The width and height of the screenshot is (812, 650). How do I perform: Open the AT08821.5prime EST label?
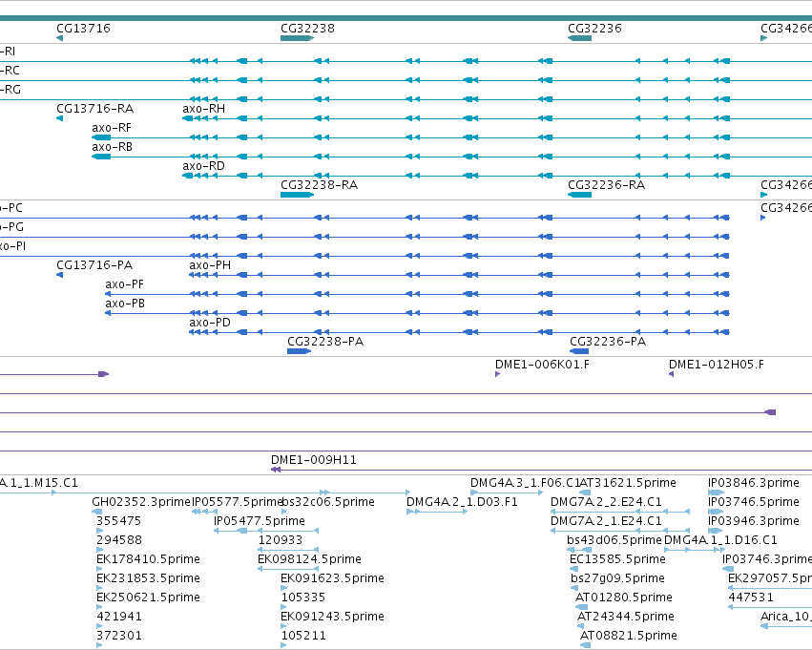(628, 637)
